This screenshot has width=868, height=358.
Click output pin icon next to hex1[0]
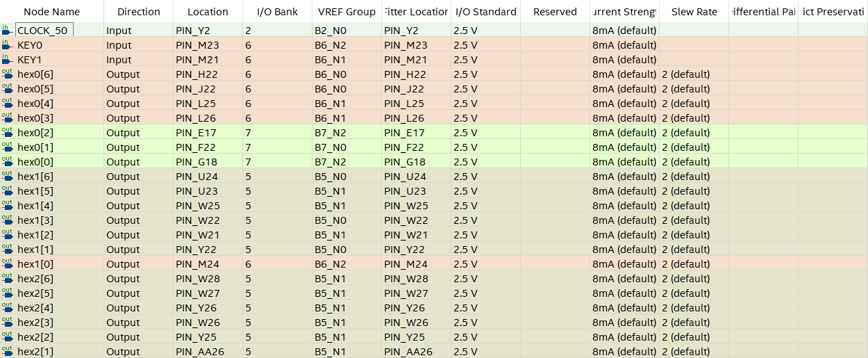coord(7,263)
